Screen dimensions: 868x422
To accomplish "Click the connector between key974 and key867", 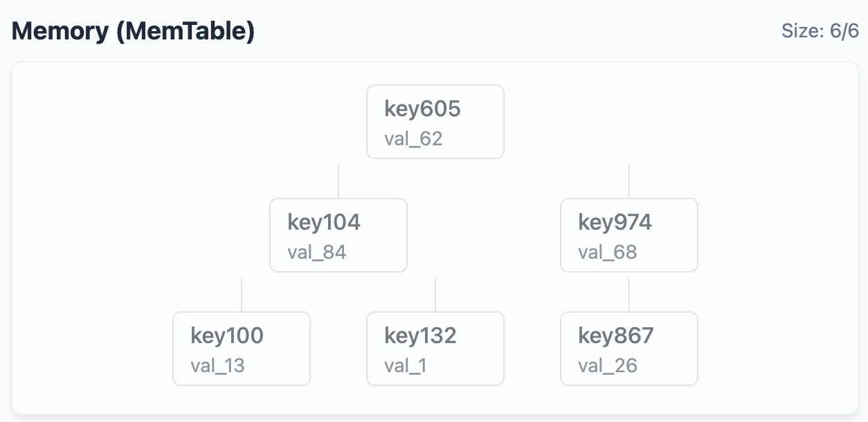I will [x=629, y=295].
